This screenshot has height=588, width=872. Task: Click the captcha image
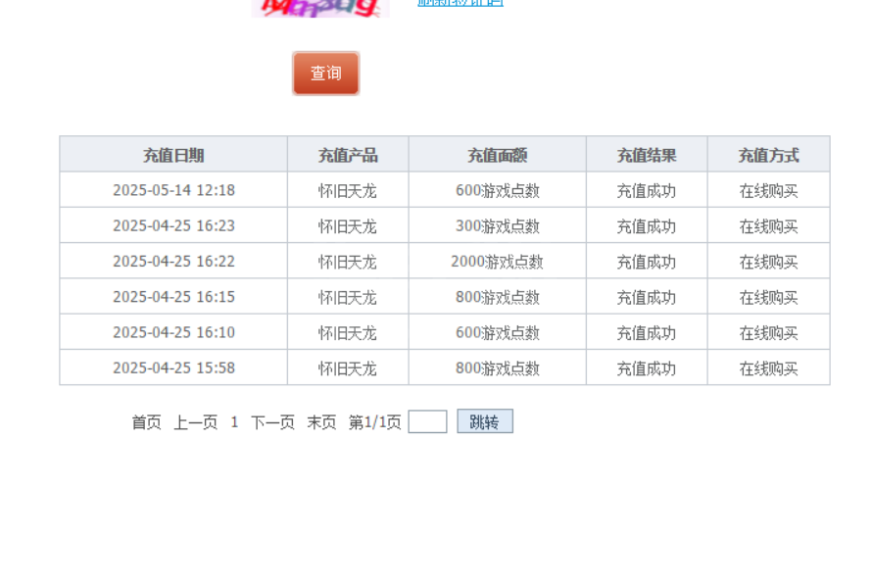click(319, 7)
